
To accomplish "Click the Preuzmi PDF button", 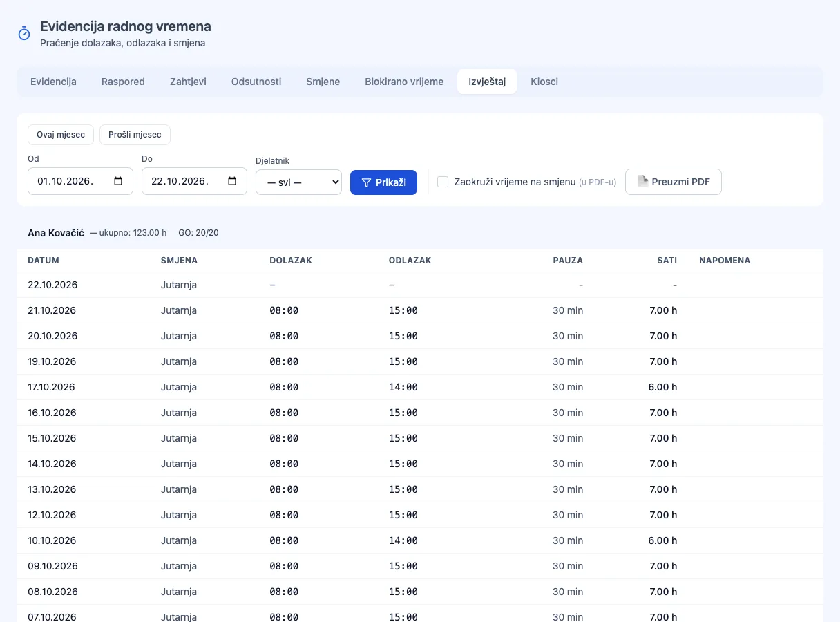I will click(674, 182).
